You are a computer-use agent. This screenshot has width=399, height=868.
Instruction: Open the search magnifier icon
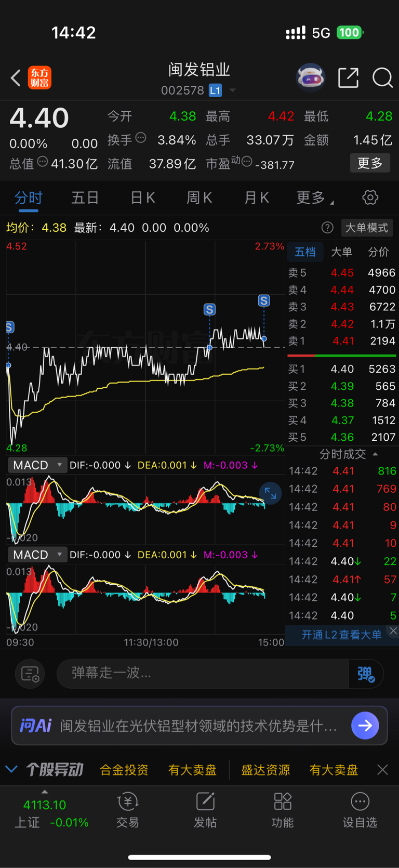pos(382,78)
